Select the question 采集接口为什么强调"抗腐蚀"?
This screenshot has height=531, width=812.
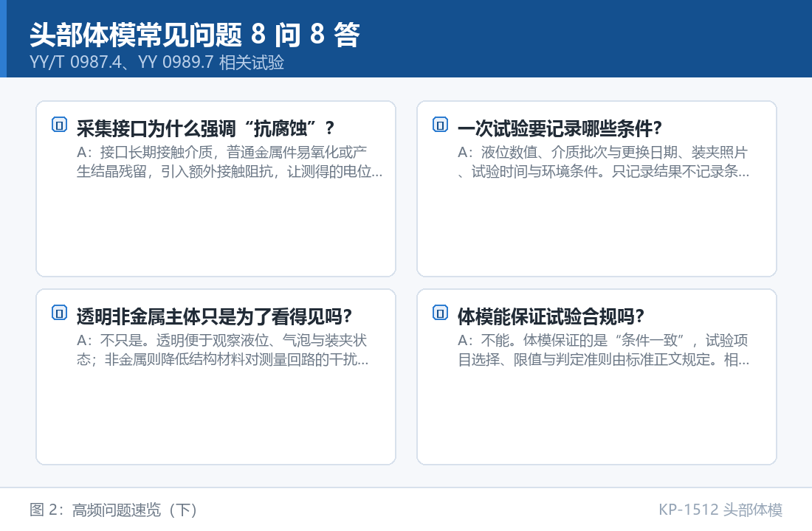(x=206, y=128)
